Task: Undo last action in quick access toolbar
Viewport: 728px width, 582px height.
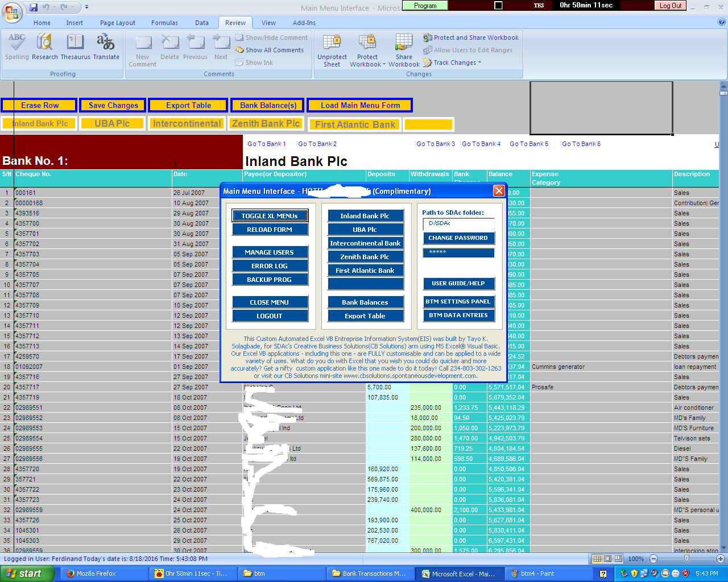Action: pyautogui.click(x=45, y=7)
